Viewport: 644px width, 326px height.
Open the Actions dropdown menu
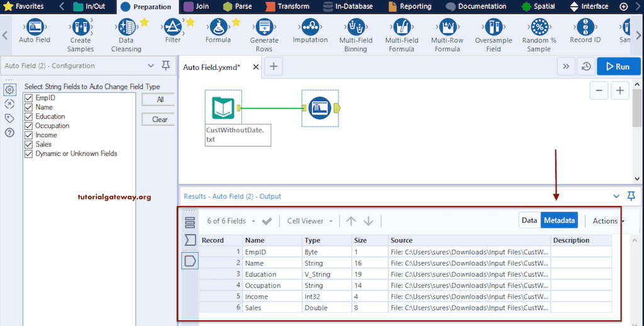(608, 220)
